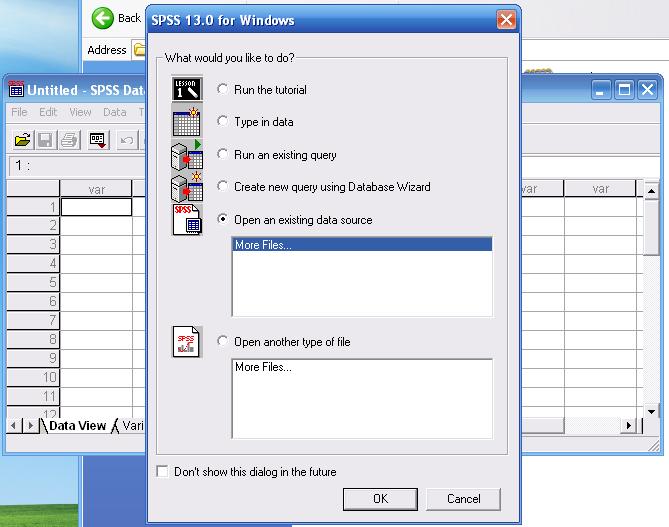Click SPSS Data Editor title bar app icon
The image size is (669, 527).
coord(16,89)
